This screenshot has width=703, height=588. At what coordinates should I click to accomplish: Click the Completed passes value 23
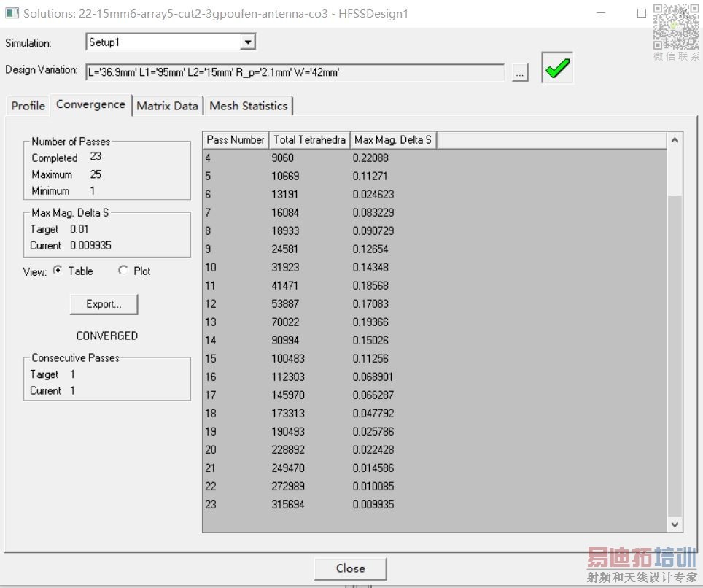point(96,157)
